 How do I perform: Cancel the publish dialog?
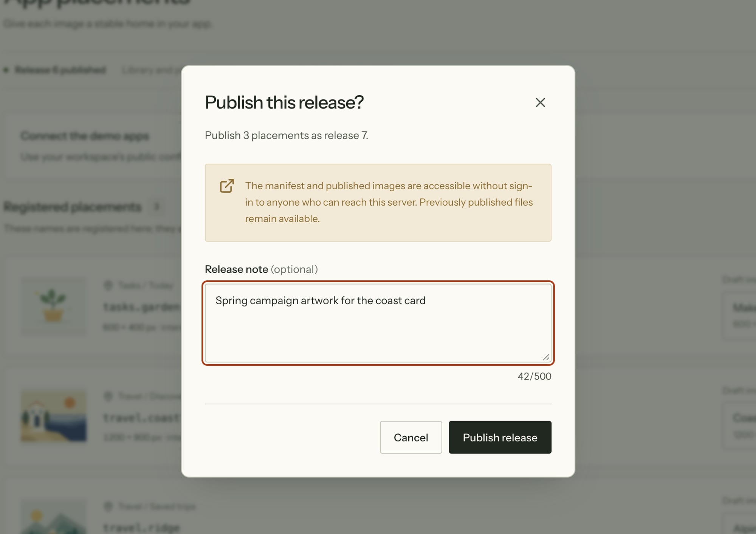click(411, 437)
